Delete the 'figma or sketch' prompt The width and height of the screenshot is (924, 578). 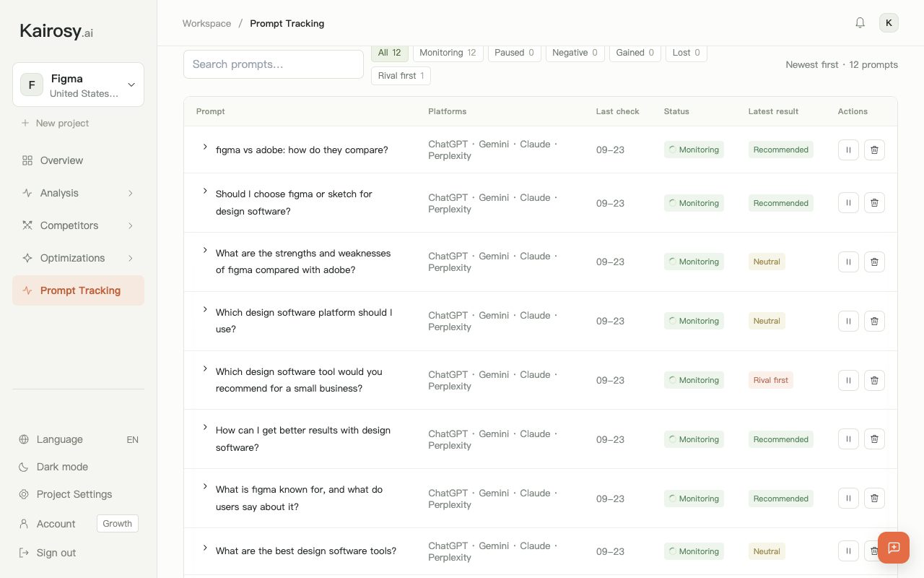[x=874, y=203]
